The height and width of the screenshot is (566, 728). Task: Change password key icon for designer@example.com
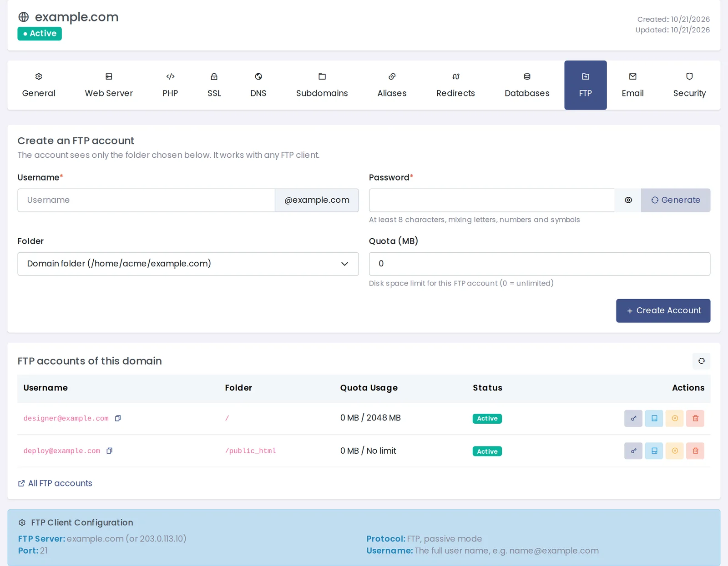pos(633,418)
